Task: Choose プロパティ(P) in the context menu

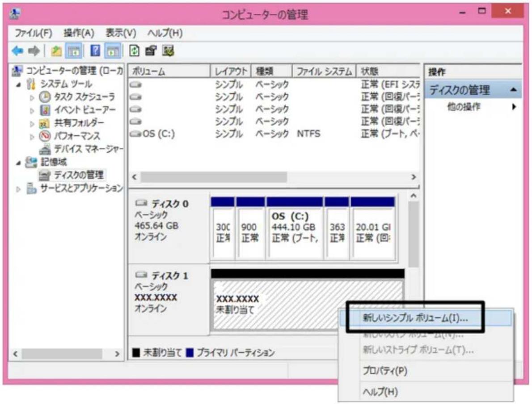Action: [x=385, y=370]
